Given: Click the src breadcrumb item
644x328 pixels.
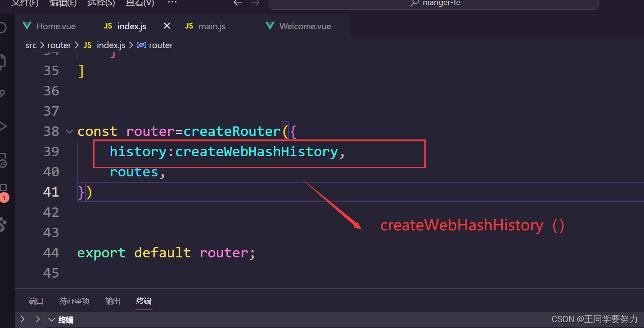Looking at the screenshot, I should (x=31, y=45).
